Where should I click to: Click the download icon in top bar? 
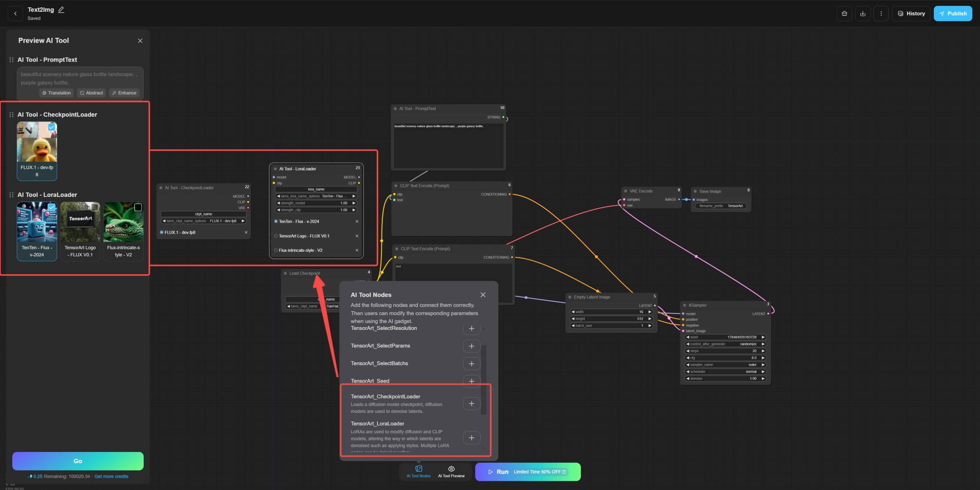pyautogui.click(x=863, y=14)
